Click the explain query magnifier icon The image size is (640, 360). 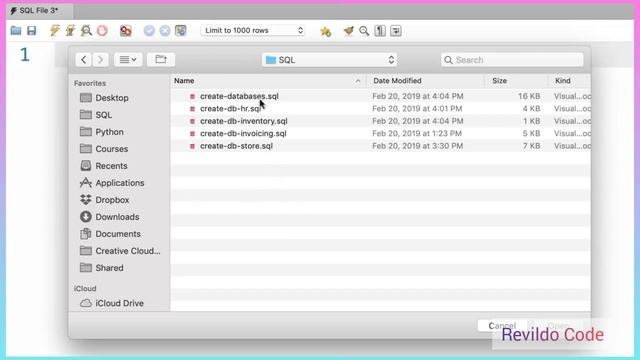[86, 31]
